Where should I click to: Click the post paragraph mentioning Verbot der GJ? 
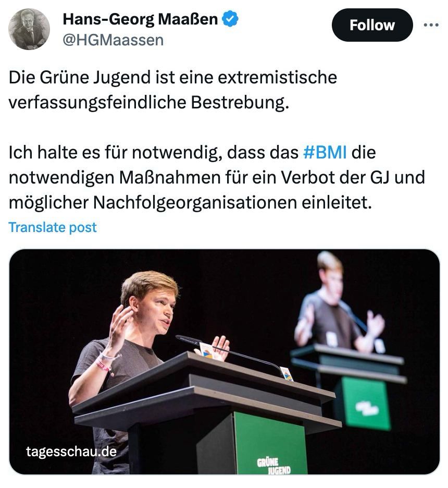pyautogui.click(x=217, y=177)
